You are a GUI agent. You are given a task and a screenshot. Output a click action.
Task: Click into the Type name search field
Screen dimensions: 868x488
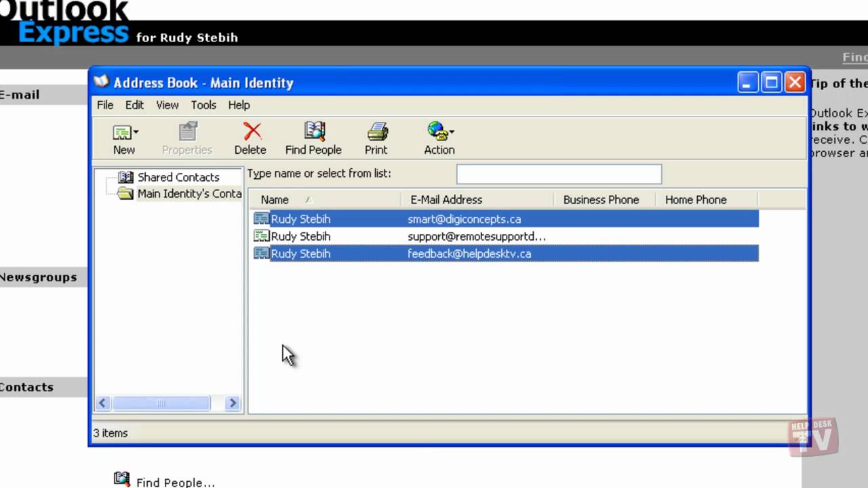[559, 174]
